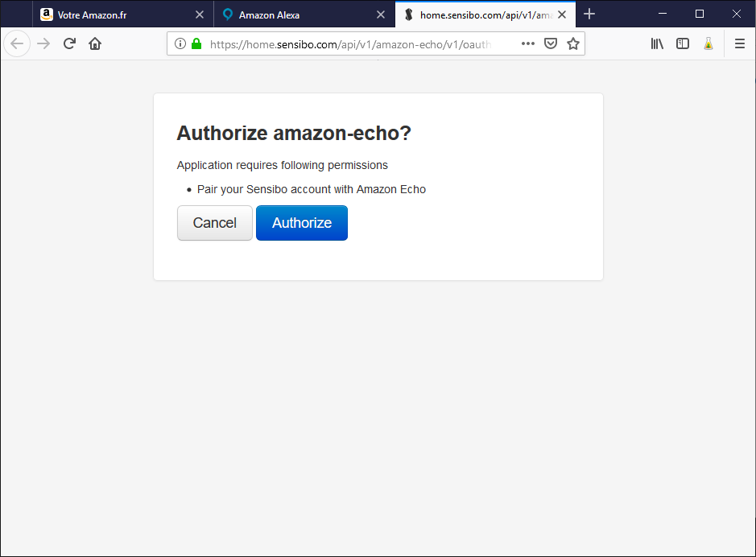Click 'Application requires following permissions' text

click(x=282, y=165)
